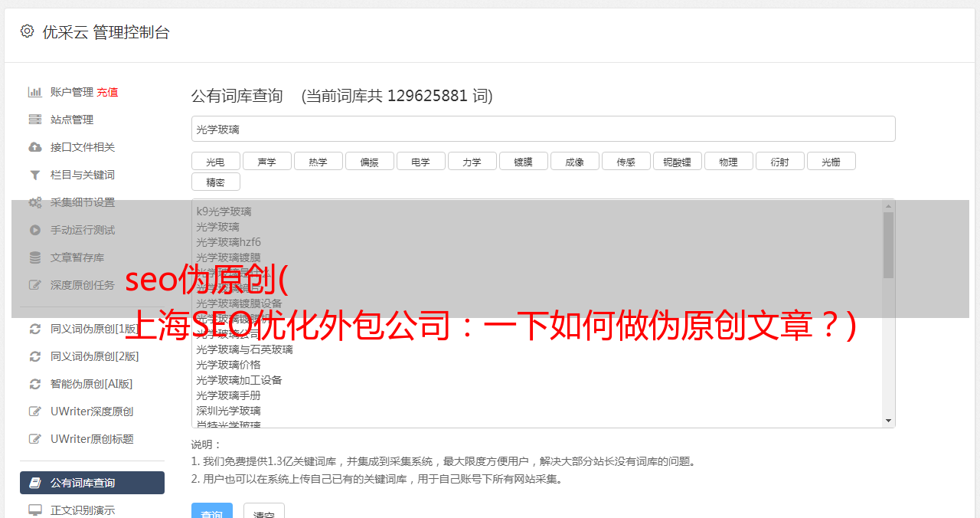Click the blue 查询 button

pyautogui.click(x=212, y=512)
